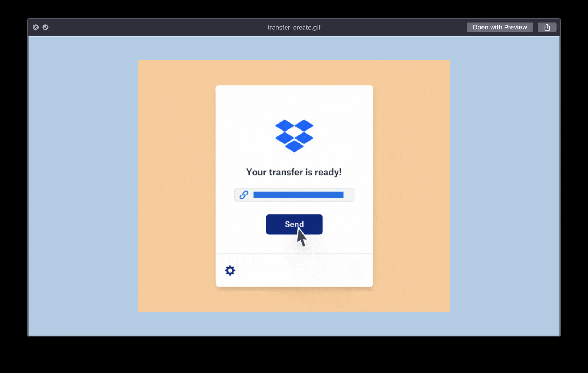
Task: Click the orange background of the GIF
Action: click(176, 184)
